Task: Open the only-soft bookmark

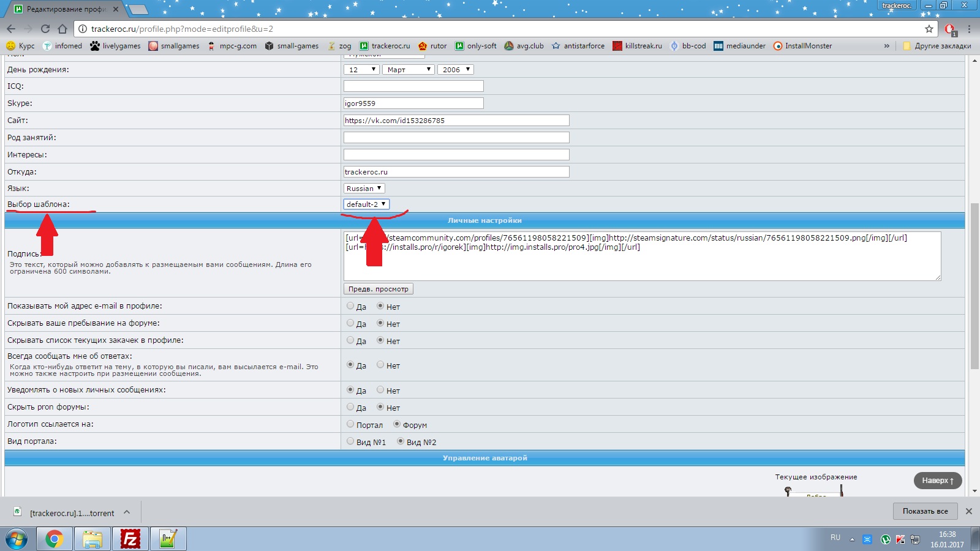Action: 476,46
